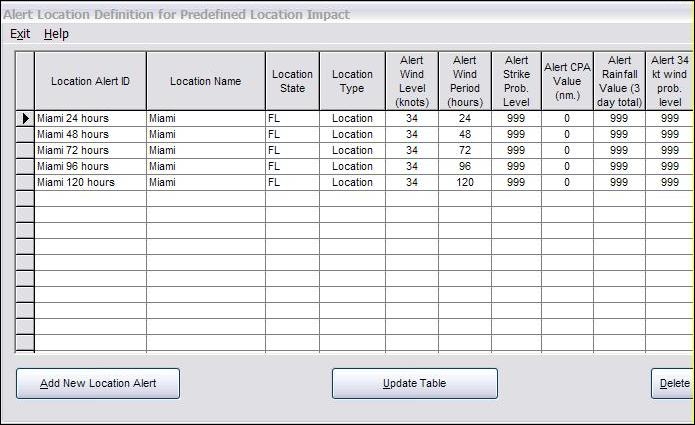Select the row header of Miami 48 hours
Viewport: 695px width, 425px height.
point(25,135)
